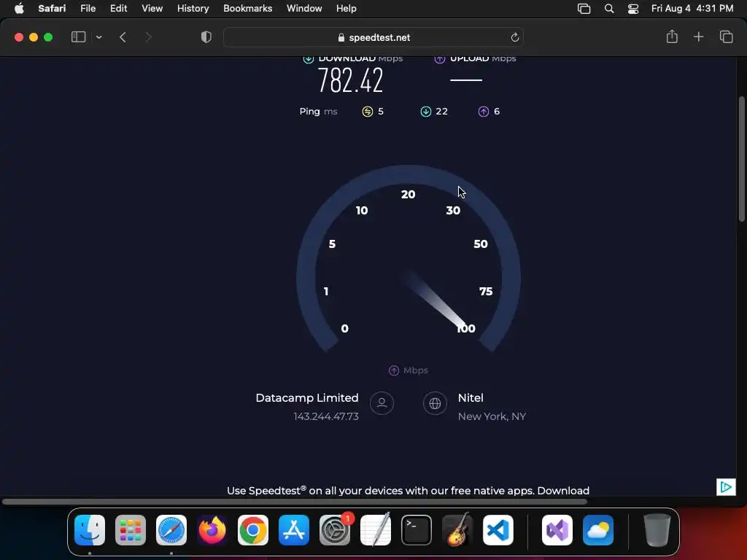Viewport: 747px width, 560px height.
Task: Click the upload Mbps icon below gauge
Action: click(394, 370)
